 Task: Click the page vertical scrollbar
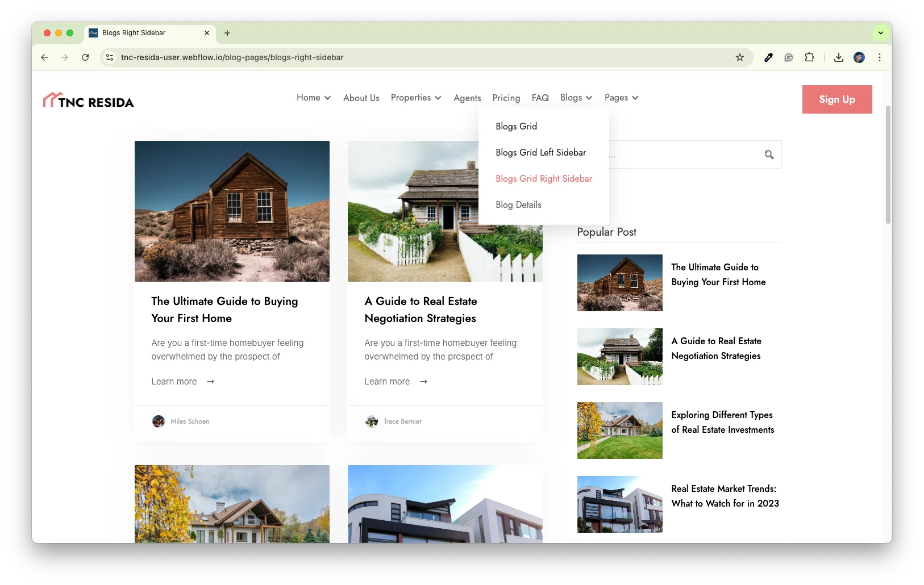(888, 165)
